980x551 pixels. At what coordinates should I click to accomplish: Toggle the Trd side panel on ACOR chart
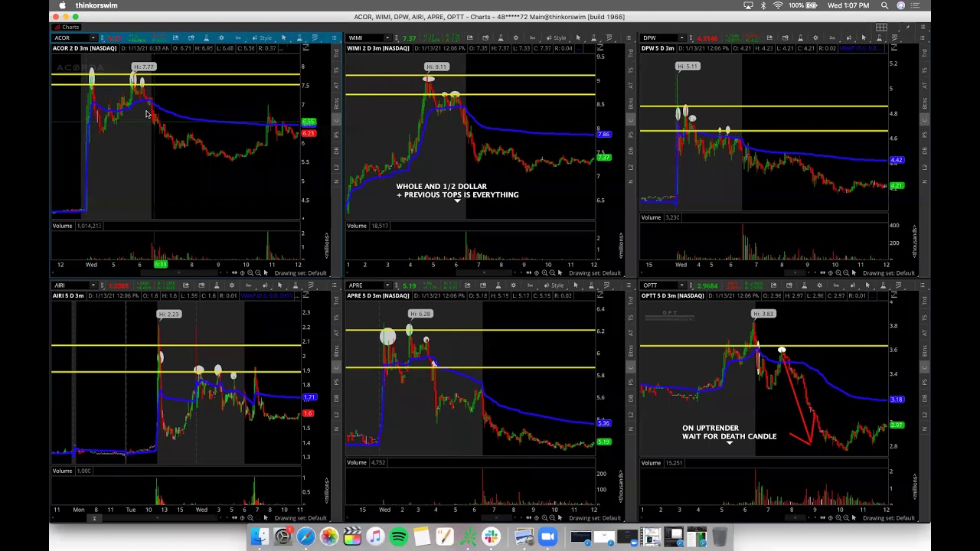click(x=336, y=52)
